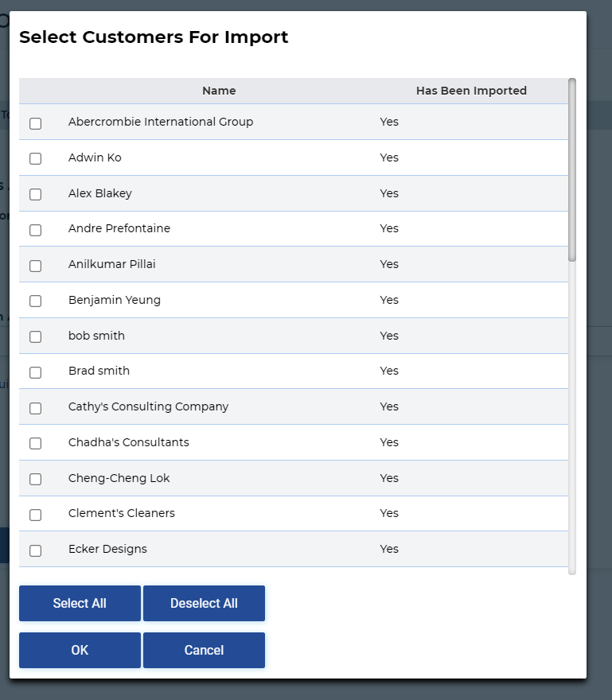Viewport: 612px width, 700px height.
Task: Check the box beside Anilkumar Pillai
Action: [35, 266]
